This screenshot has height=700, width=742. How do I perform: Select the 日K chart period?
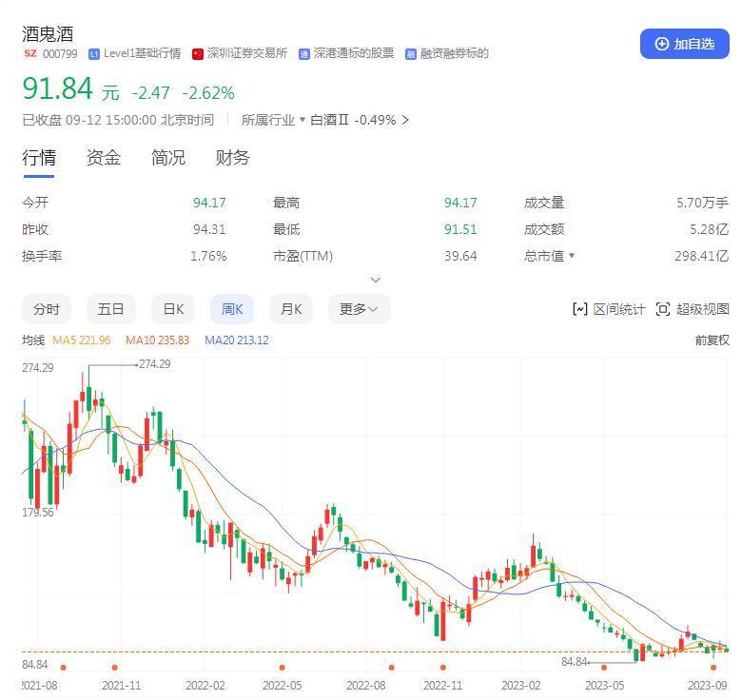[173, 309]
